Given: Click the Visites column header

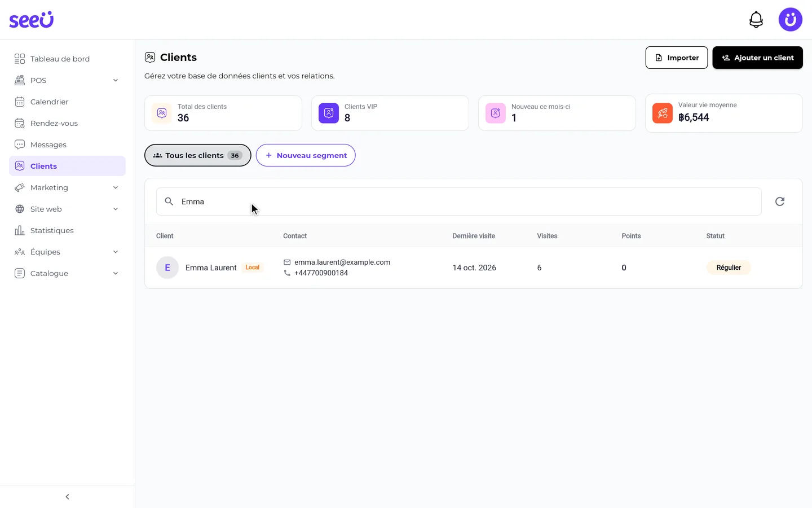Looking at the screenshot, I should tap(547, 236).
